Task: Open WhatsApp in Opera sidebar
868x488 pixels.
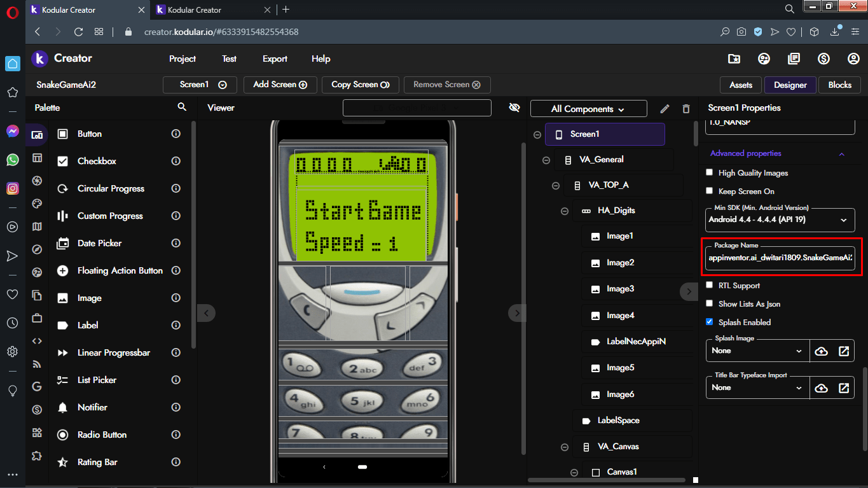Action: (x=12, y=160)
